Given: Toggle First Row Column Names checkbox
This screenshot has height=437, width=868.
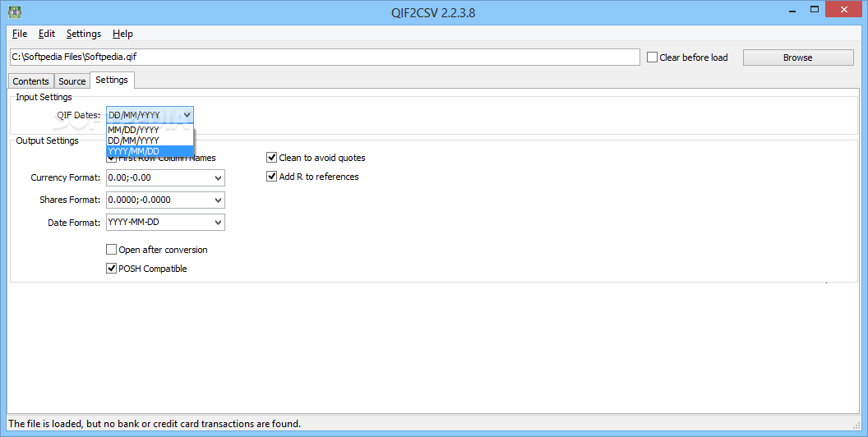Looking at the screenshot, I should 111,158.
